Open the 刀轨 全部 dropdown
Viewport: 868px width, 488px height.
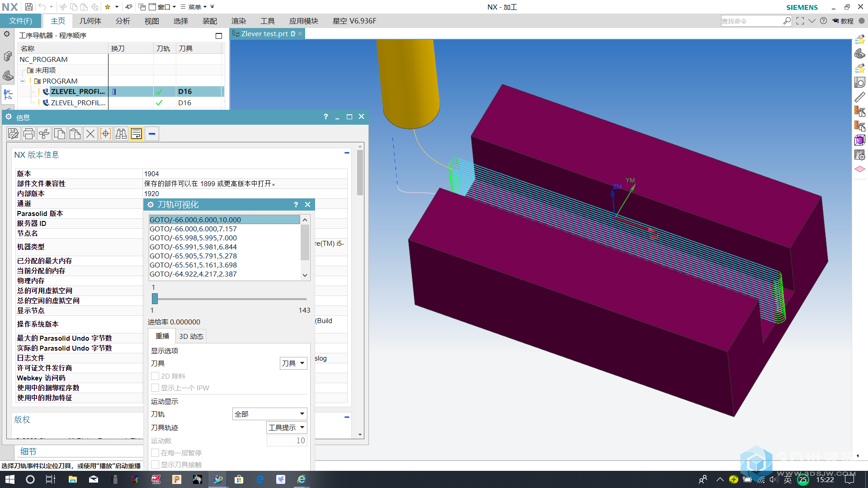270,414
